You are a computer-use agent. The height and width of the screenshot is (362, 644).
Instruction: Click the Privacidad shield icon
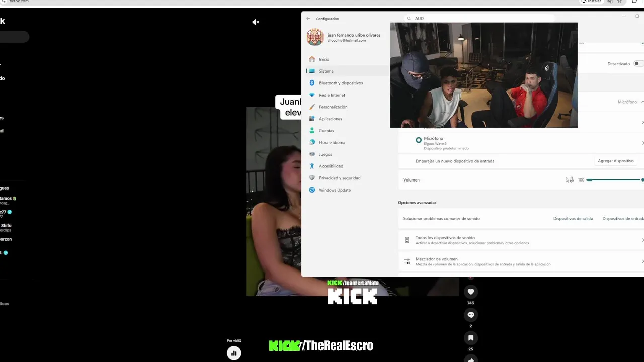(312, 178)
